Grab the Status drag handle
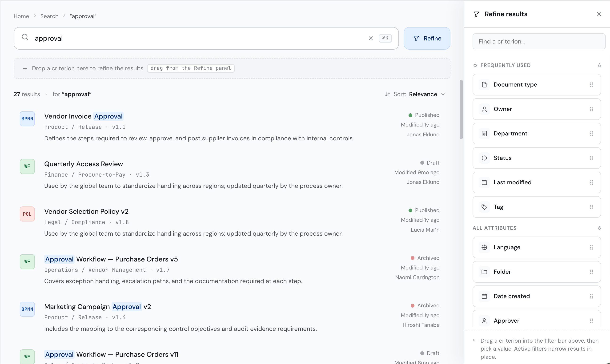610x364 pixels. coord(591,158)
